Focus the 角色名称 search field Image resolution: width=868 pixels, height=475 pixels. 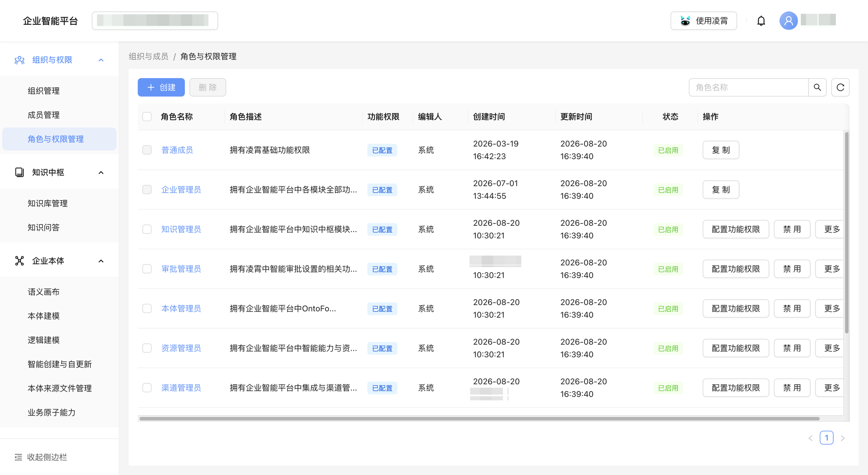coord(749,87)
